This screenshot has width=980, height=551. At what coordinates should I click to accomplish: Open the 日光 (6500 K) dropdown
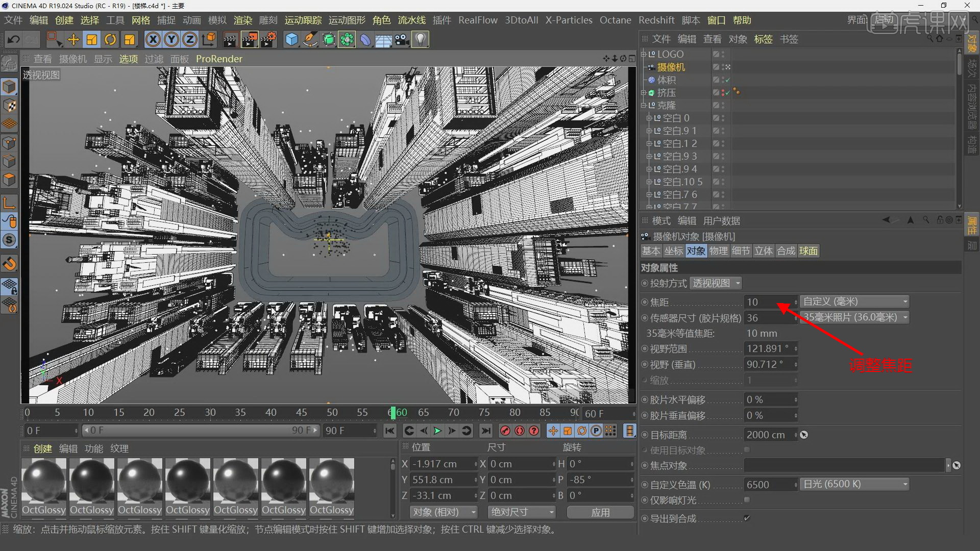[x=855, y=484]
